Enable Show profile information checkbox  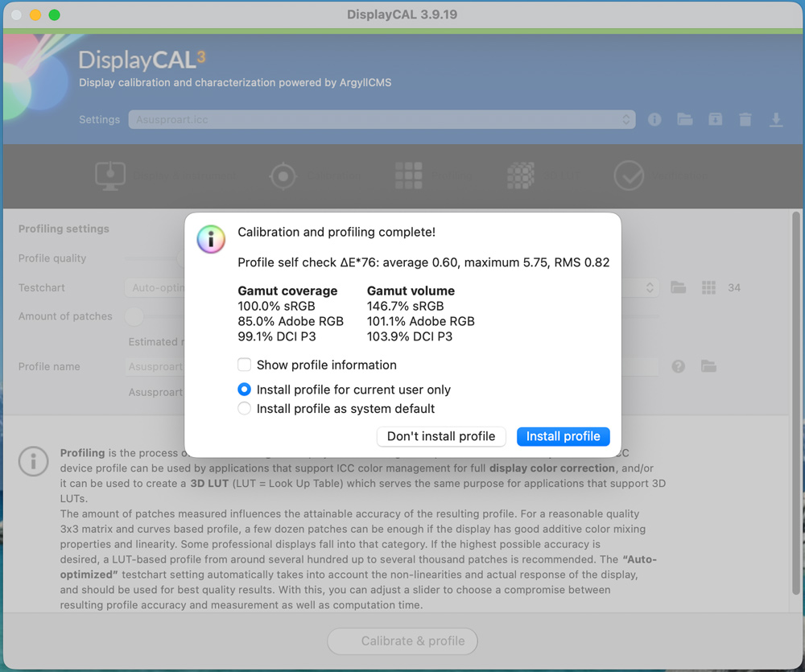(x=245, y=365)
